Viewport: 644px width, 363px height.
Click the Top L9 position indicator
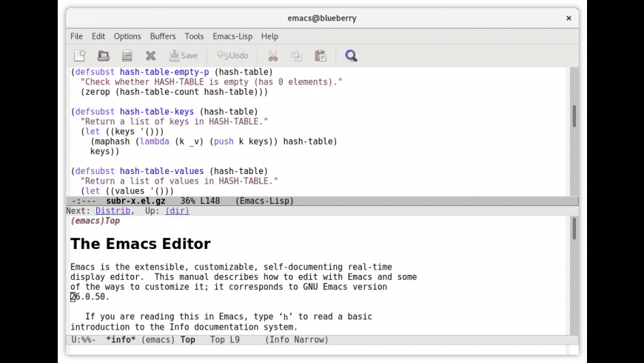tap(225, 340)
